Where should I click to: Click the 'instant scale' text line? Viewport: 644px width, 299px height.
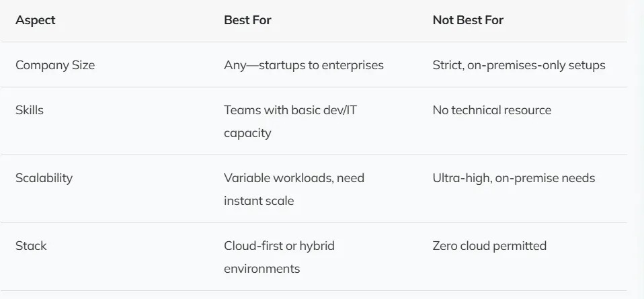click(259, 201)
